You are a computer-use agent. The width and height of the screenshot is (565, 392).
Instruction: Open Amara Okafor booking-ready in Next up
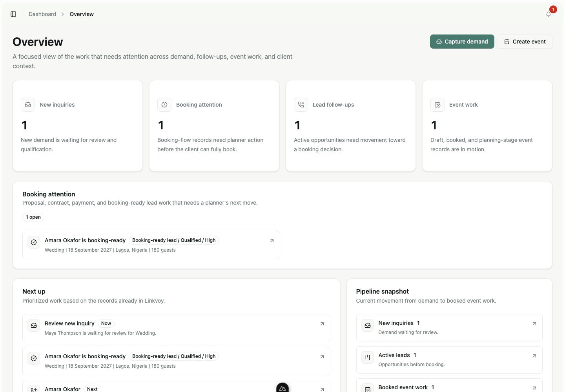176,361
